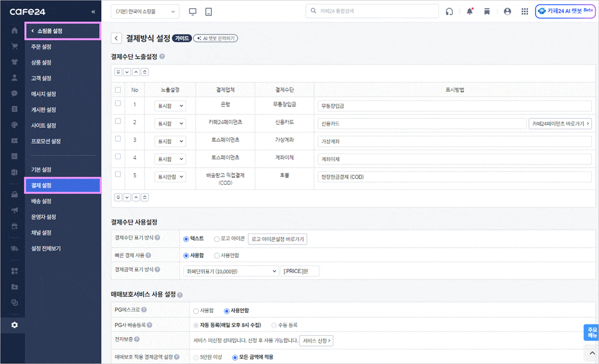Screen dimensions: 599x364
Task: Open 표시안함 dropdown for COD row
Action: [170, 177]
